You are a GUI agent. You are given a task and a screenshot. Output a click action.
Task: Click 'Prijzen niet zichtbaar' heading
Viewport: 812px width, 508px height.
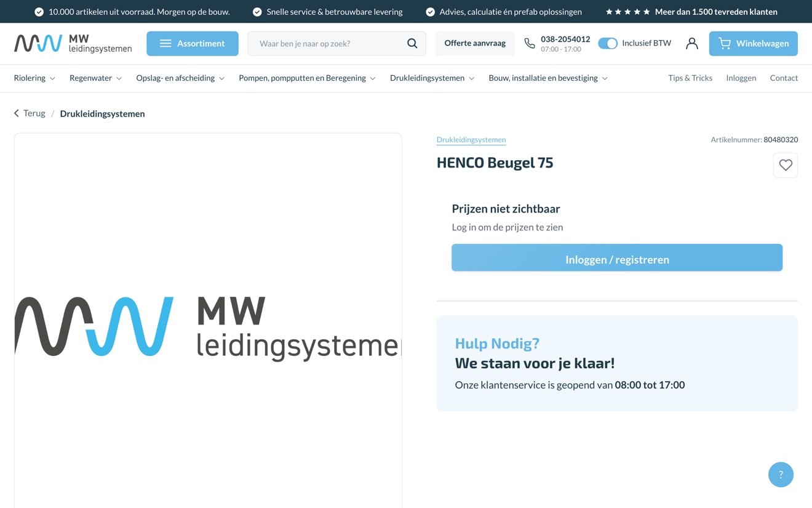pos(506,209)
